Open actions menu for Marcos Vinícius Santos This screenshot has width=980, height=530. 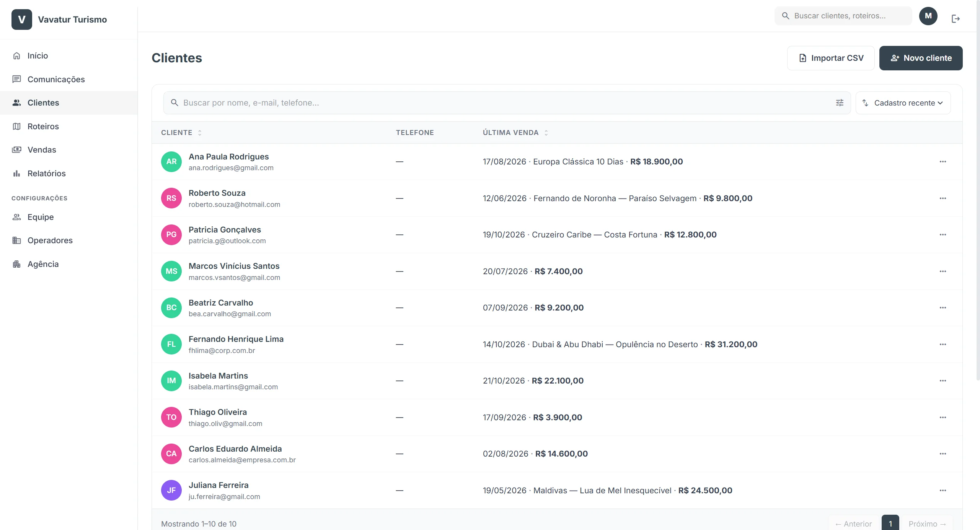[x=942, y=272]
